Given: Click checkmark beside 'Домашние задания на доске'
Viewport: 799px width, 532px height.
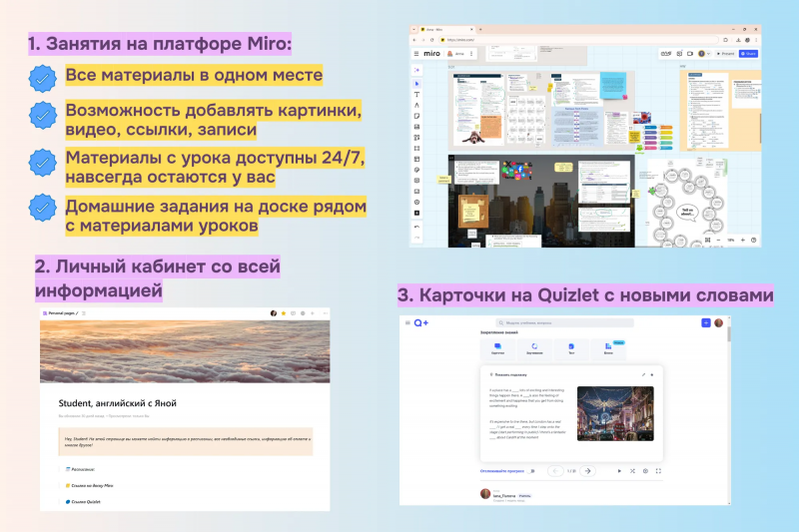Looking at the screenshot, I should point(42,208).
